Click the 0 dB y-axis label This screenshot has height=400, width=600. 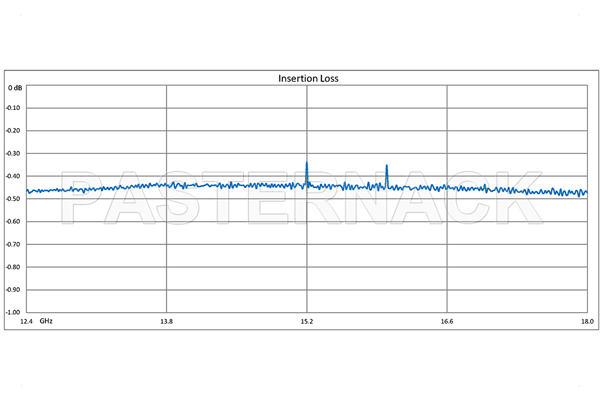pyautogui.click(x=15, y=88)
